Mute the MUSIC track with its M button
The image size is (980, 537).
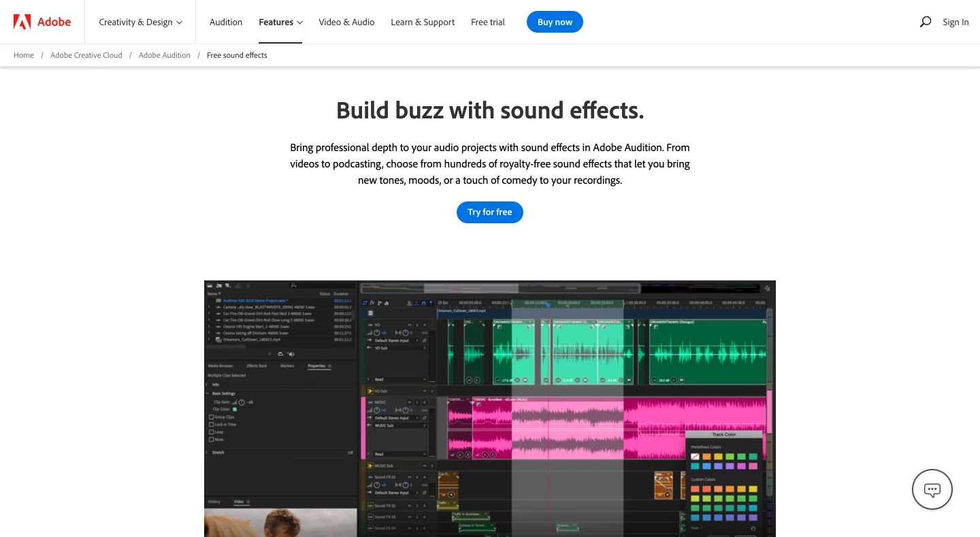[x=410, y=402]
